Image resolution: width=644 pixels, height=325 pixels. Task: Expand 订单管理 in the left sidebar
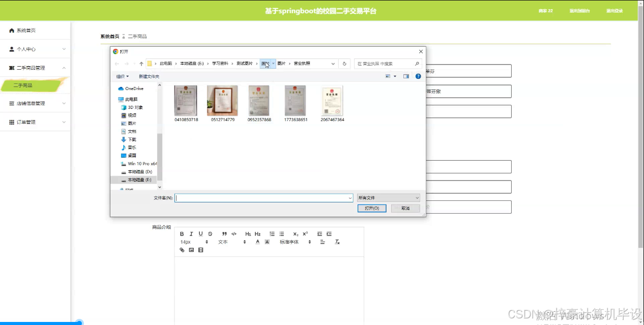pyautogui.click(x=35, y=122)
